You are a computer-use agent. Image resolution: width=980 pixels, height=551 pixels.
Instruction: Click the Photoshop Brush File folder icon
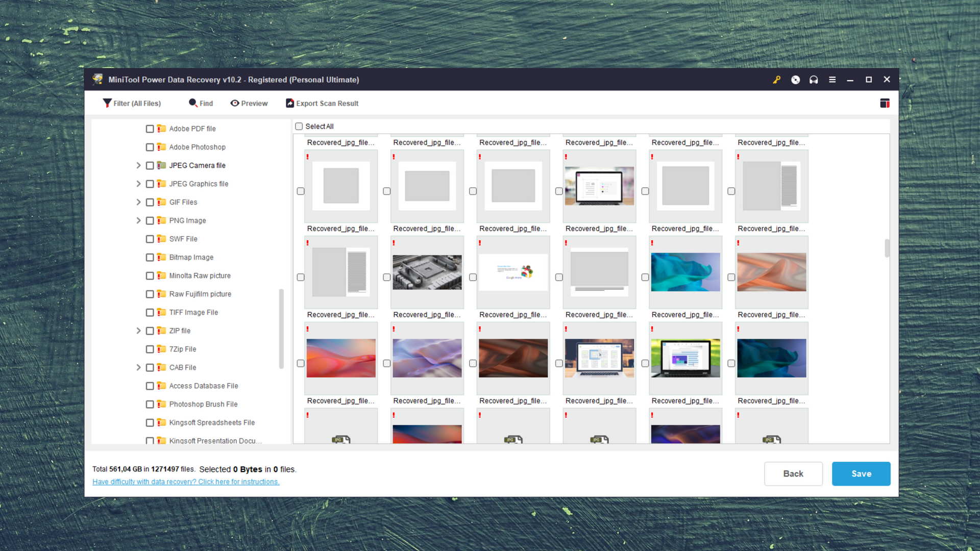click(x=161, y=404)
